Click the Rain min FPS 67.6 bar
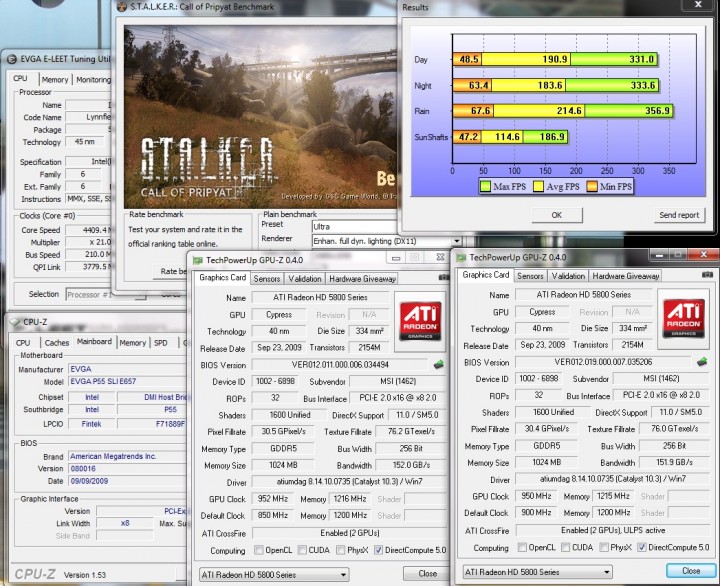 click(473, 111)
